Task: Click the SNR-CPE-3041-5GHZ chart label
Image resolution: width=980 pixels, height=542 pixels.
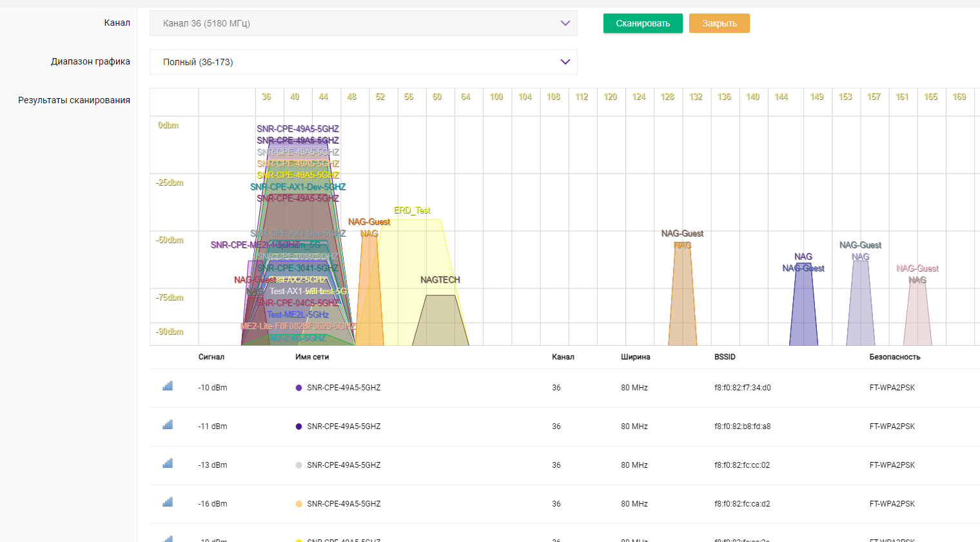Action: 298,268
